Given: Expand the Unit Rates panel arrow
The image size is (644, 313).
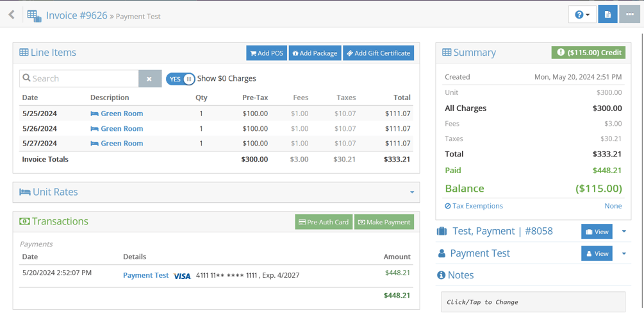Looking at the screenshot, I should click(x=411, y=192).
